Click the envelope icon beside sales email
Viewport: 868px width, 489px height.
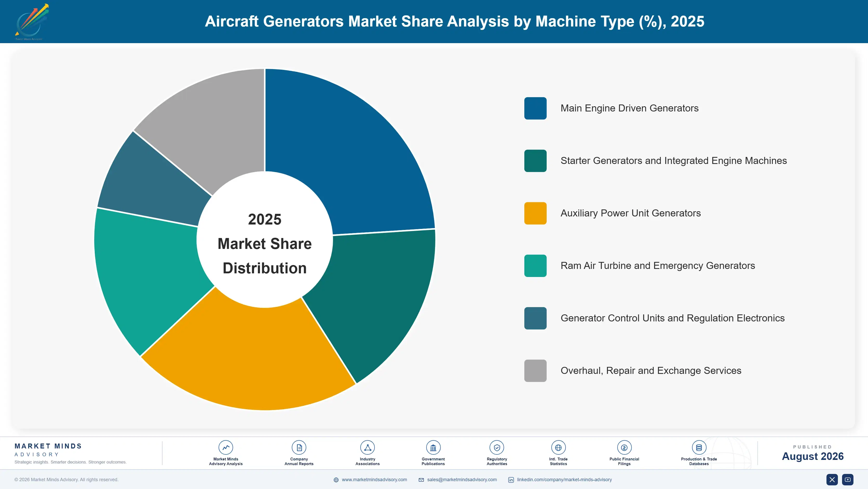[421, 480]
